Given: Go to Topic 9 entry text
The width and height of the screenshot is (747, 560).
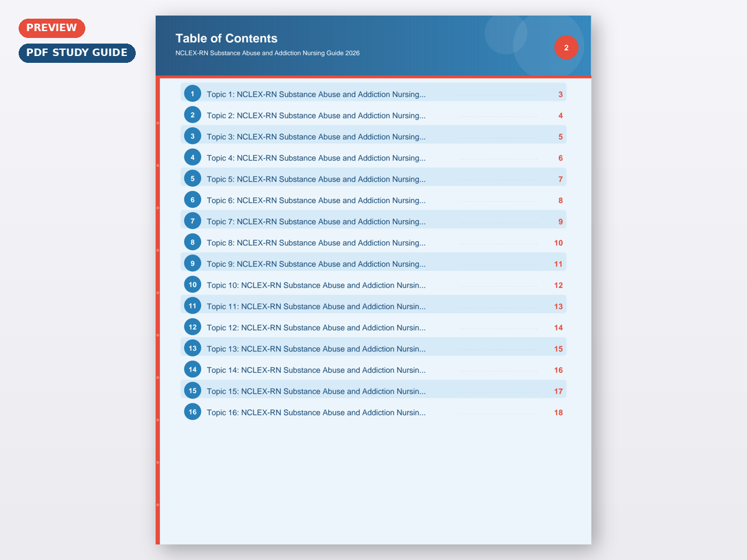Looking at the screenshot, I should pos(316,264).
